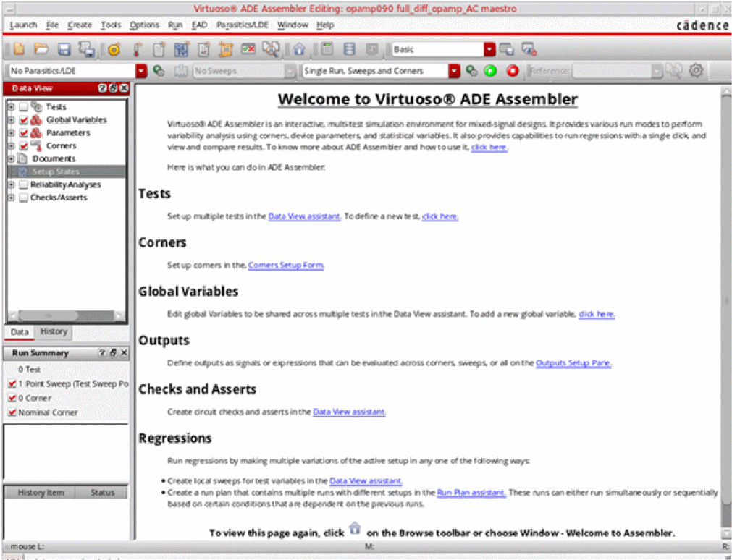Viewport: 732px width, 560px height.
Task: Click the welcome page vertical scrollbar
Action: 726,301
